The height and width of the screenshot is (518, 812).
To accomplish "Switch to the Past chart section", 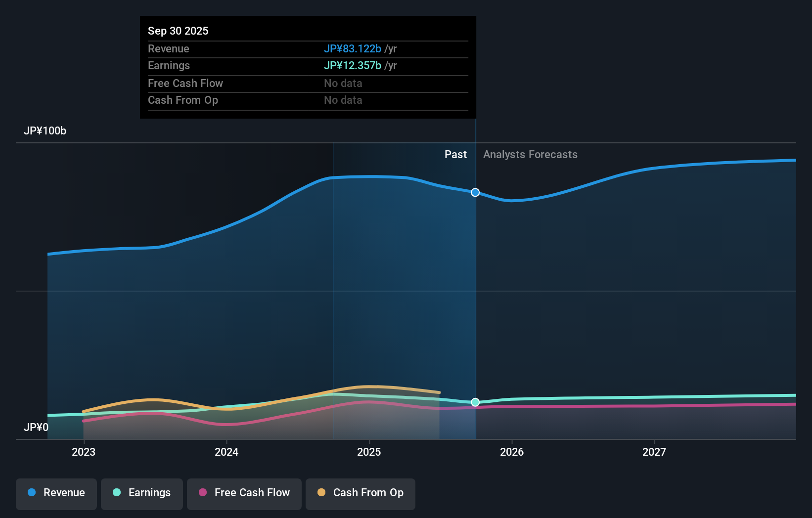I will (x=455, y=154).
